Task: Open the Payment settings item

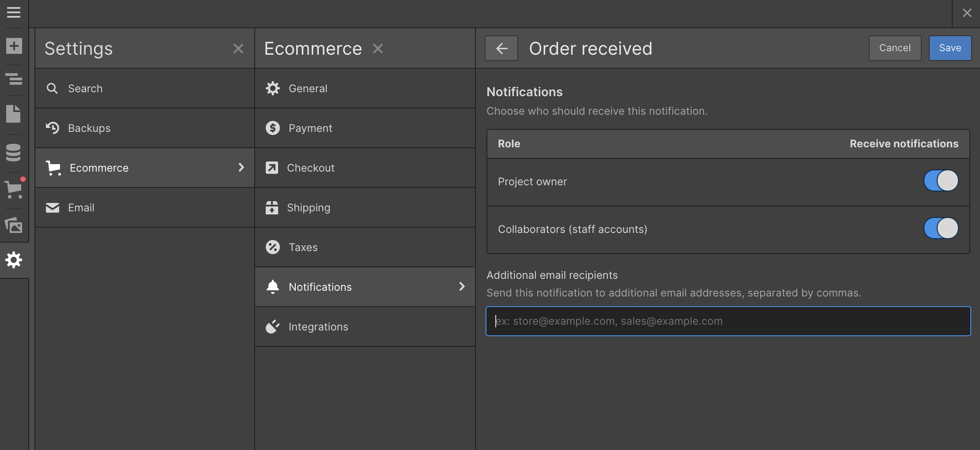Action: [365, 128]
